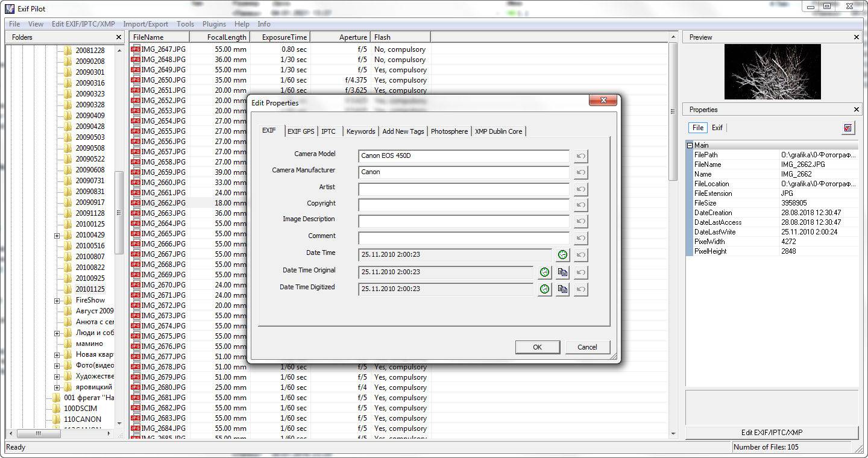
Task: Switch to the Add New Tags tab
Action: [x=403, y=131]
